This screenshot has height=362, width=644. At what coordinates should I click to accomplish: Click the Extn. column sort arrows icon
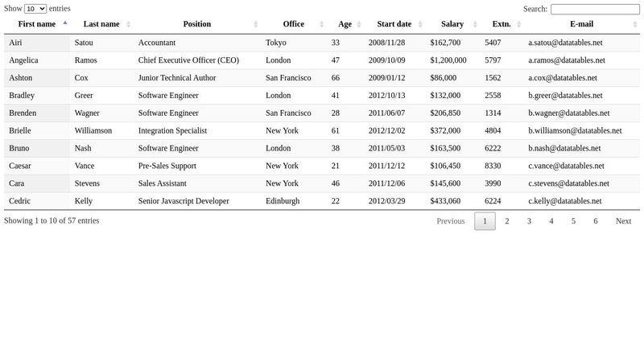tap(518, 24)
